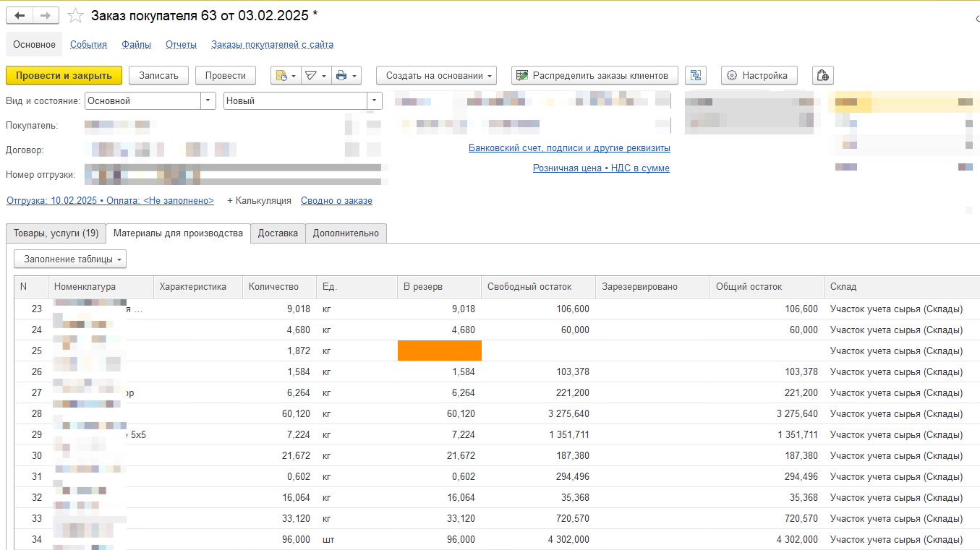980x550 pixels.
Task: Click the document-with-clock icon in the toolbar
Action: pos(286,75)
